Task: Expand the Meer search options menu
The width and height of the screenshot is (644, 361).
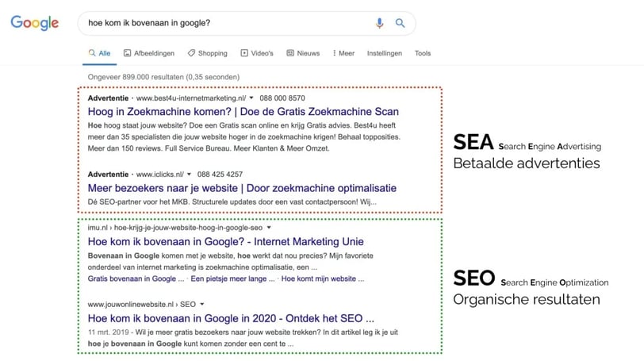Action: coord(343,53)
